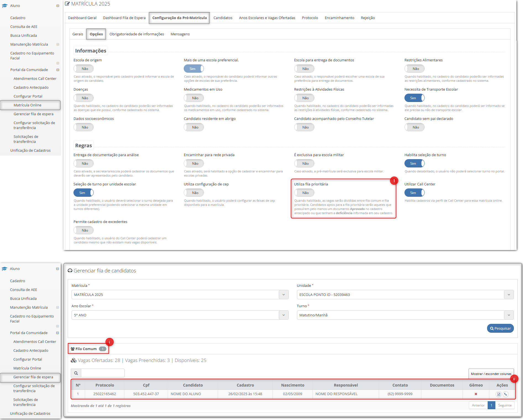
Task: Click the magnifier icon beside table filter
Action: tap(76, 373)
